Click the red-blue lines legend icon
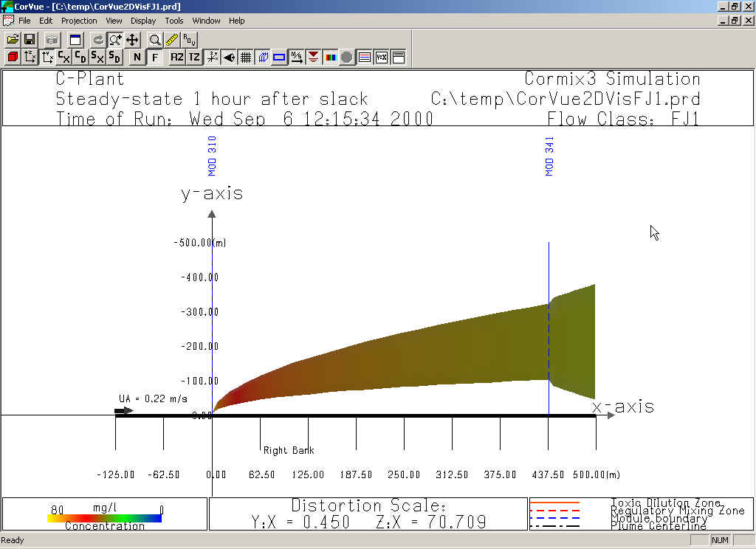The height and width of the screenshot is (549, 756). tap(365, 57)
